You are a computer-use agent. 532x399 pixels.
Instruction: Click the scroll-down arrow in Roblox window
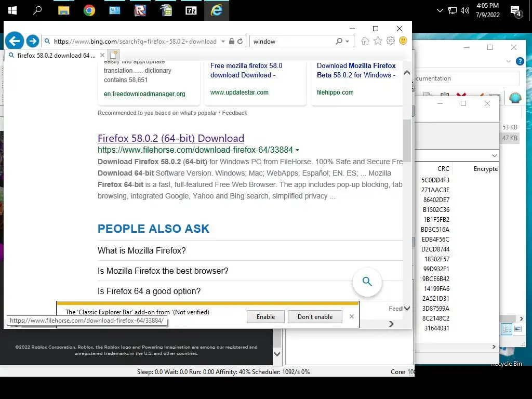[277, 354]
